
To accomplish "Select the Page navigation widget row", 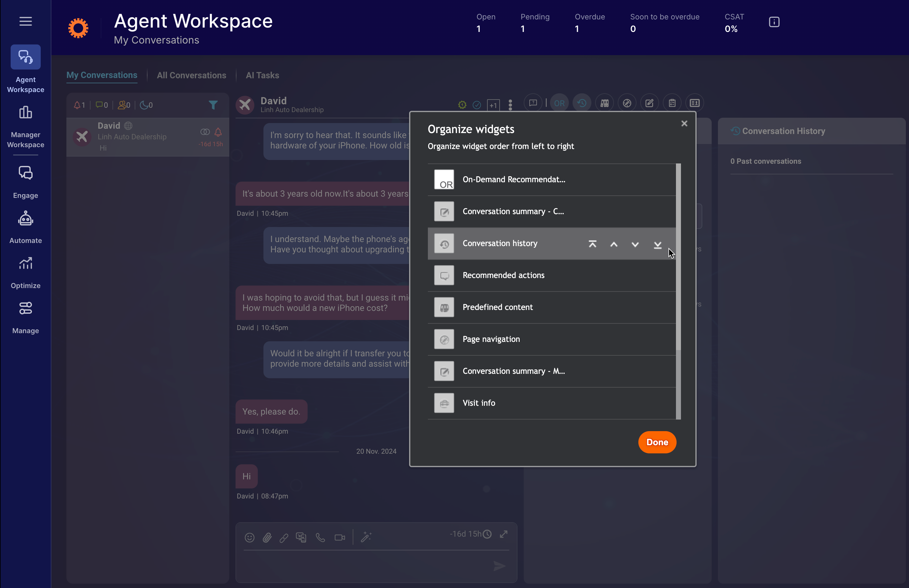I will click(x=552, y=339).
